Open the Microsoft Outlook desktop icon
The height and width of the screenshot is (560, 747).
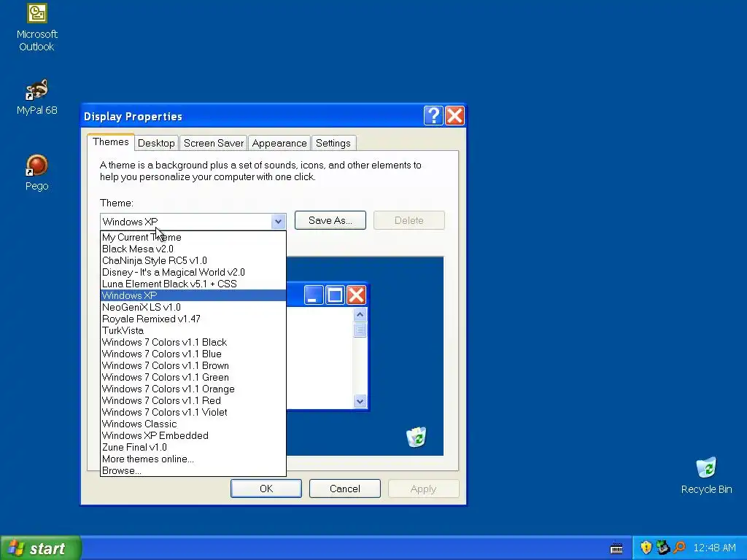click(36, 28)
